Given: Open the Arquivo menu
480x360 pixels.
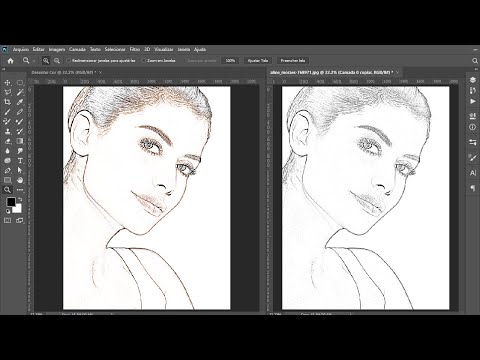Looking at the screenshot, I should [21, 49].
